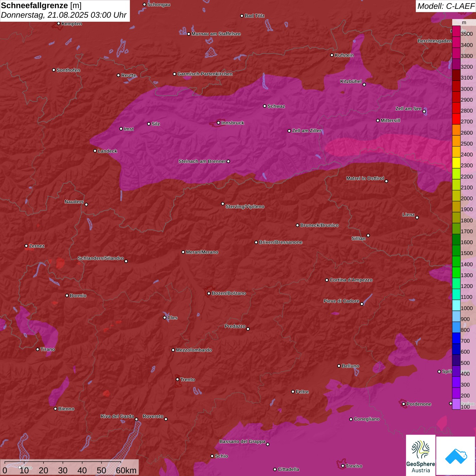Image resolution: width=476 pixels, height=476 pixels.
Task: Click the Bruneck/Brunico label
Action: (x=319, y=225)
